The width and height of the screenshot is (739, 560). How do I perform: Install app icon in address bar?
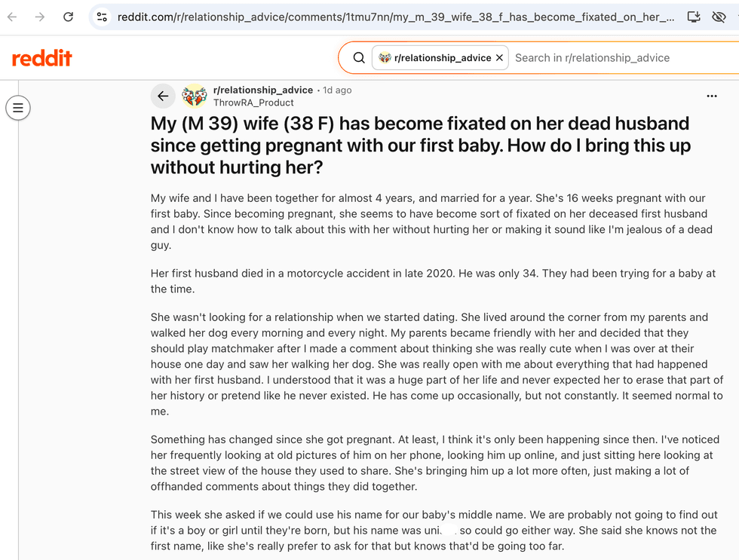click(x=694, y=17)
